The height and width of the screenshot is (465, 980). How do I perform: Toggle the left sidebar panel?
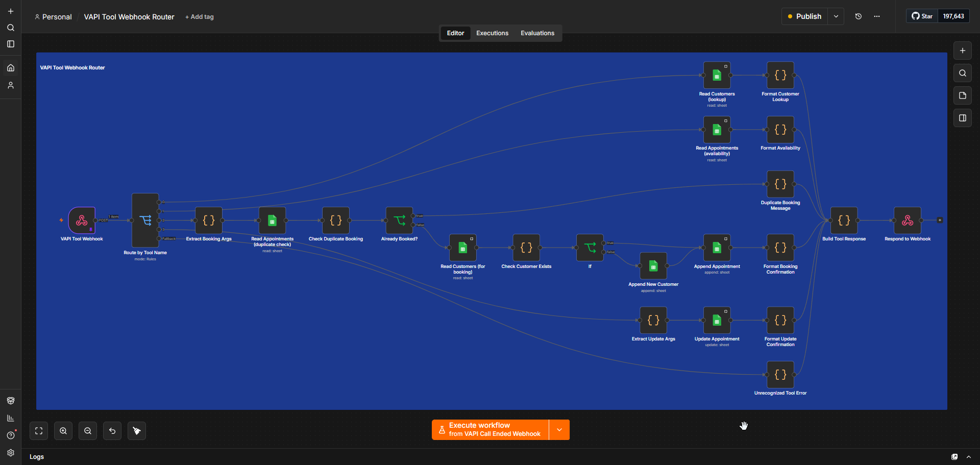point(11,44)
